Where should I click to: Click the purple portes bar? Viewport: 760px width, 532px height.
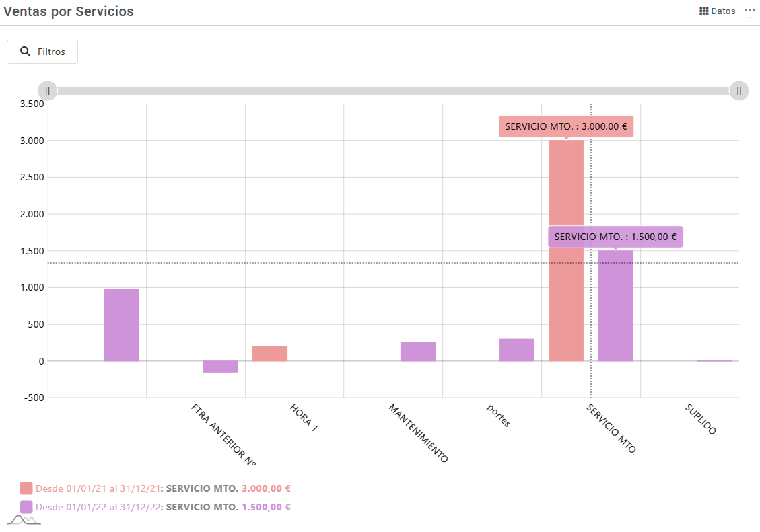click(x=516, y=350)
